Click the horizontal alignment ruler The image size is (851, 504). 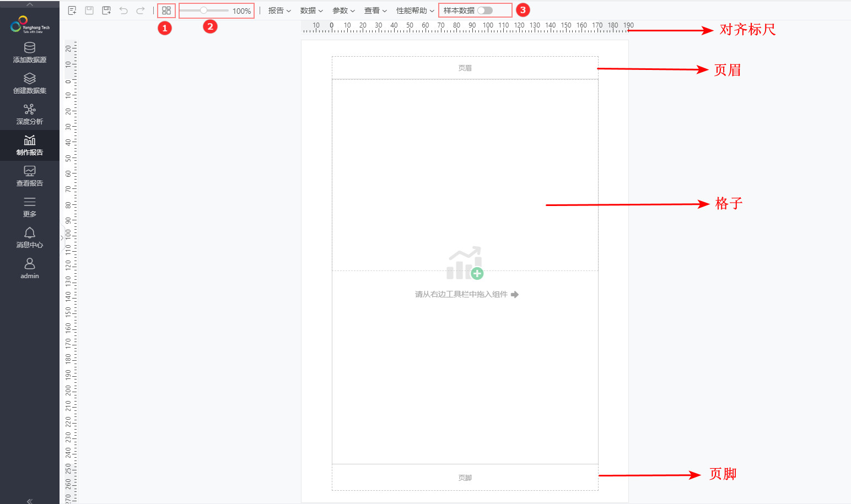(x=465, y=27)
